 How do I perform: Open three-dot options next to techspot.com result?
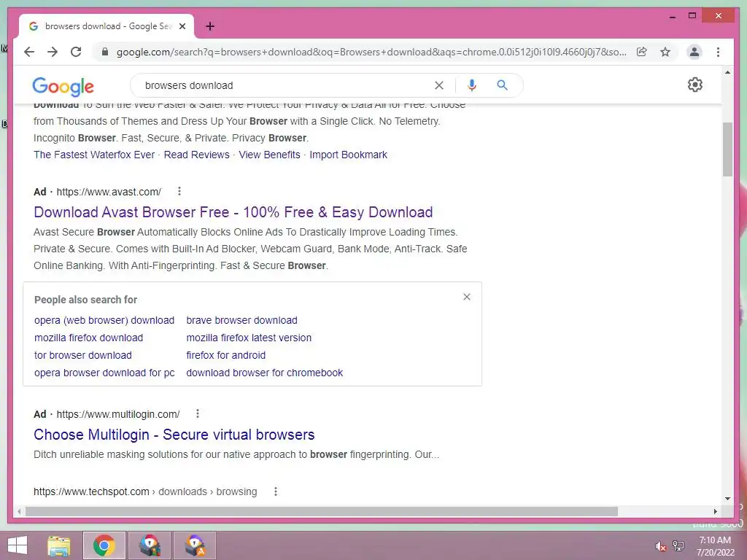click(x=275, y=491)
